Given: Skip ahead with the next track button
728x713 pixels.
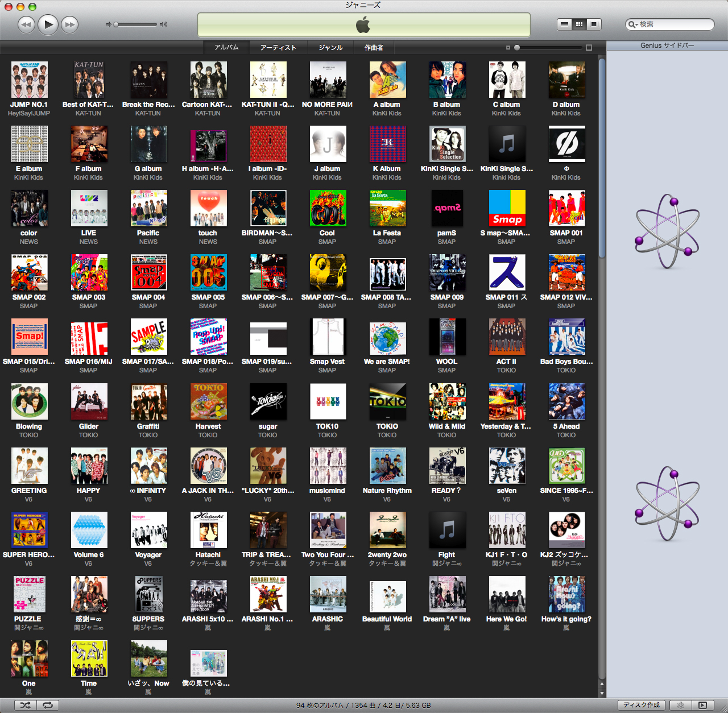Looking at the screenshot, I should pyautogui.click(x=69, y=24).
